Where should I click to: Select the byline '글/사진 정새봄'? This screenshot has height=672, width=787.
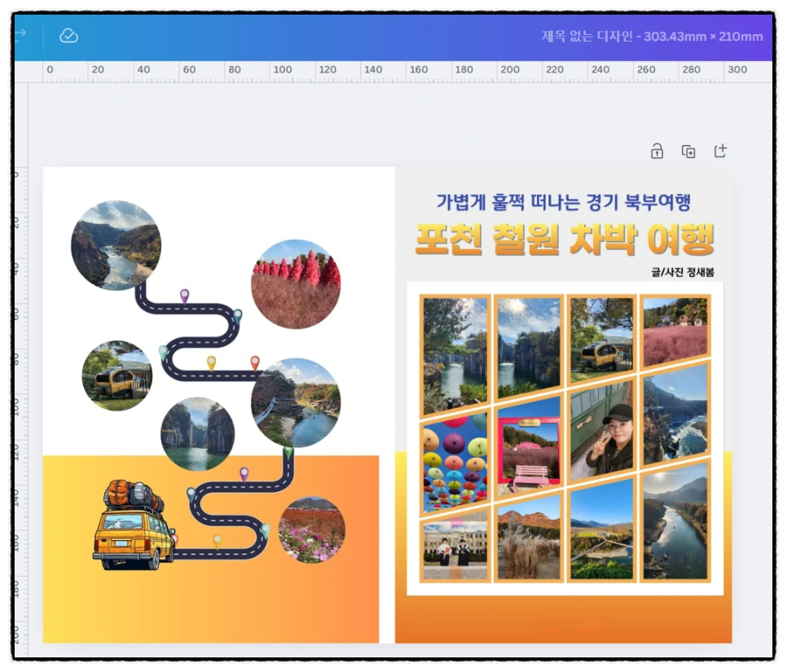point(683,272)
